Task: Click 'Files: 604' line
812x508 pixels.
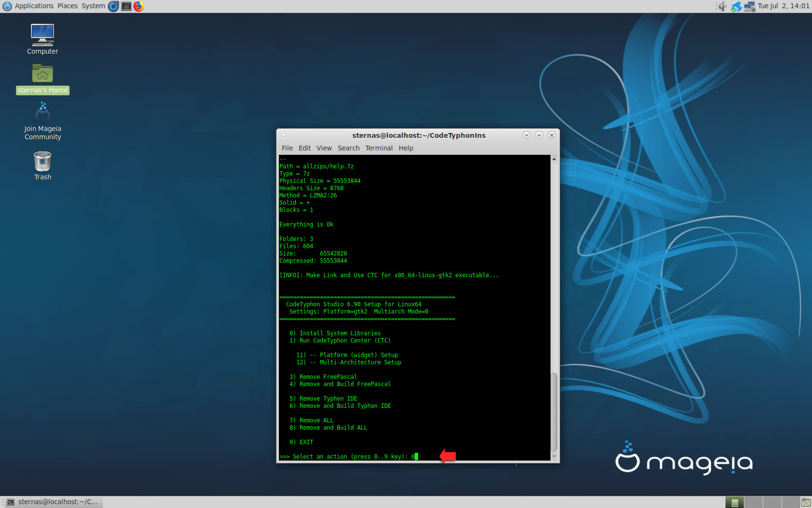Action: tap(296, 246)
